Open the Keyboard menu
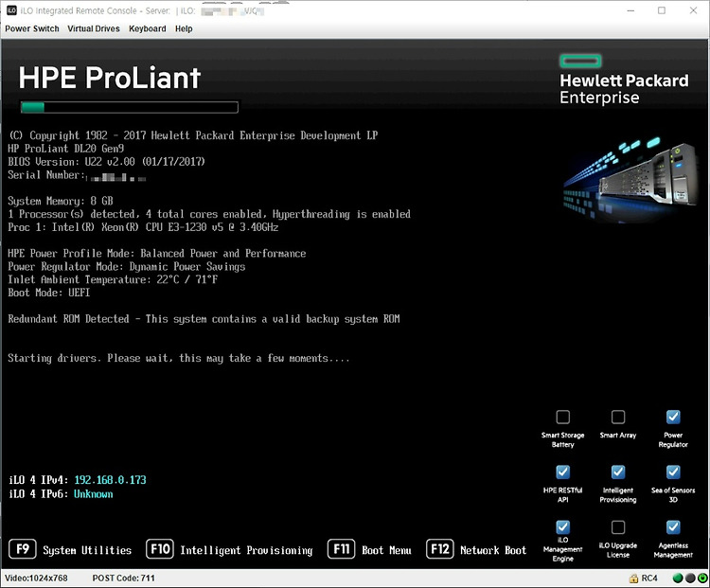Screen dimensions: 710x588 coord(148,28)
